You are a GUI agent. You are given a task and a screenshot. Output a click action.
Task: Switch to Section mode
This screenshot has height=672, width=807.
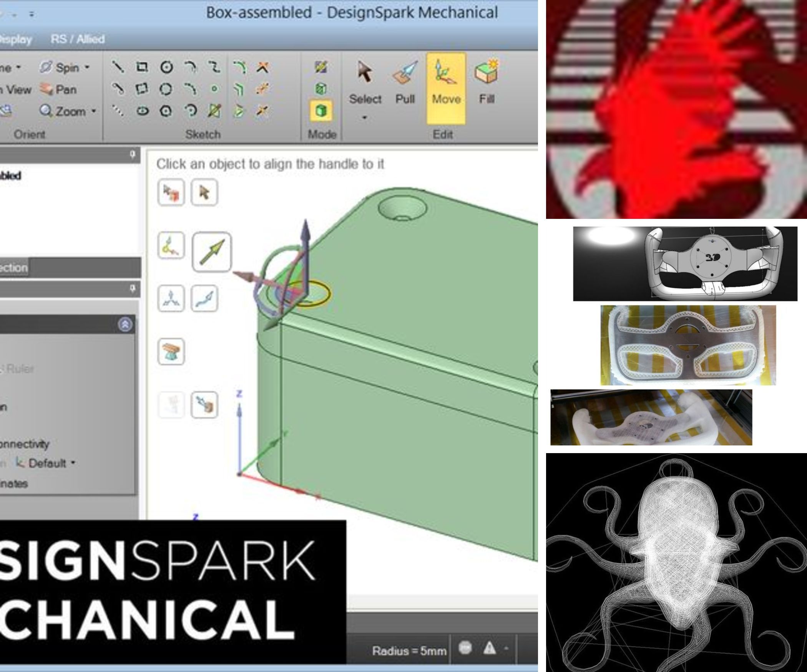(x=321, y=89)
